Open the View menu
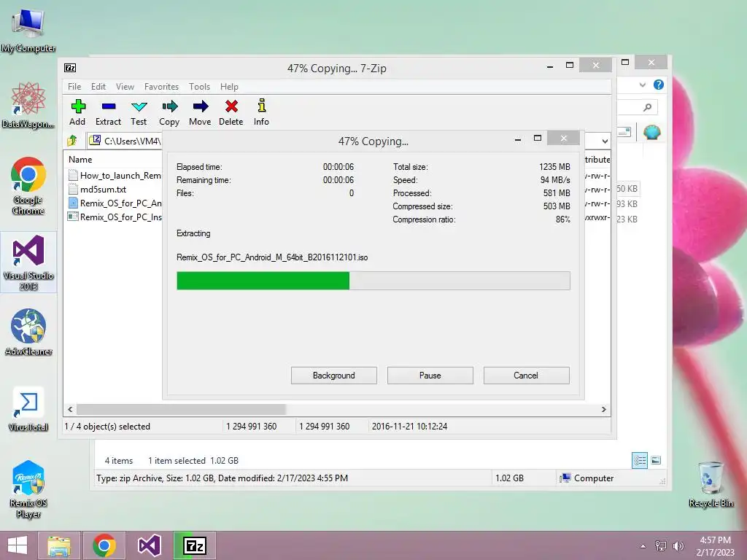Image resolution: width=747 pixels, height=560 pixels. (x=125, y=87)
